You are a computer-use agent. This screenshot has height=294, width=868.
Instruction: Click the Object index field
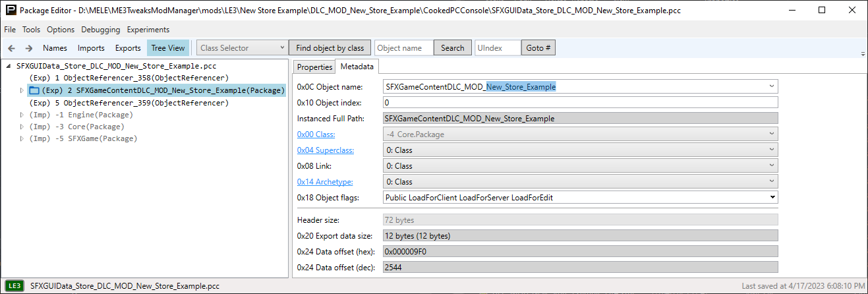coord(581,103)
